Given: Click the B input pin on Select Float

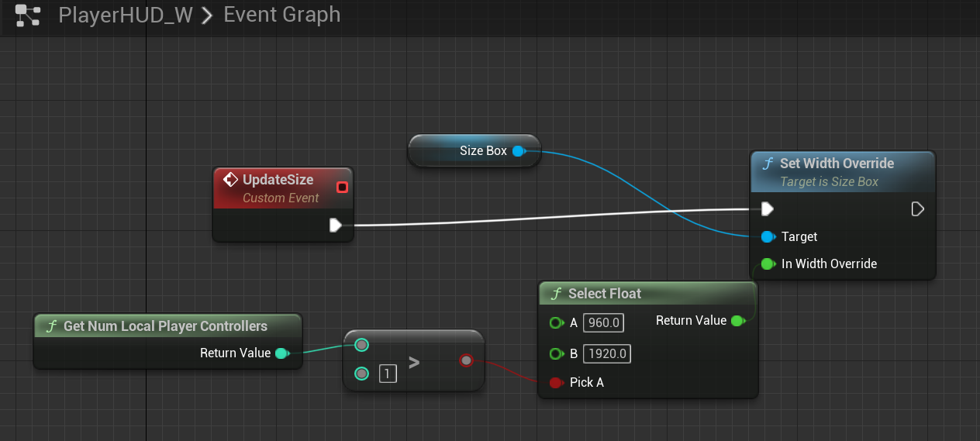Looking at the screenshot, I should click(x=556, y=353).
